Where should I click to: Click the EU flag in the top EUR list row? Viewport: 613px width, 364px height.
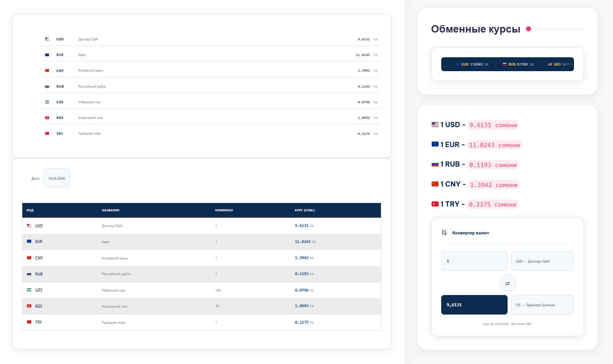47,55
